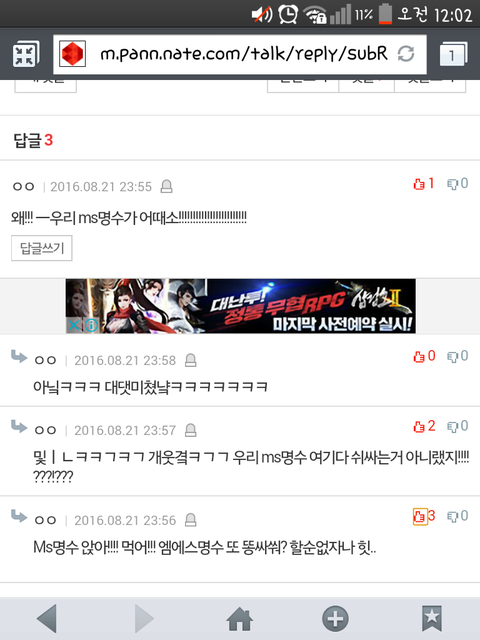This screenshot has width=480, height=640.
Task: Open the browser tabs counter button
Action: pos(453,54)
